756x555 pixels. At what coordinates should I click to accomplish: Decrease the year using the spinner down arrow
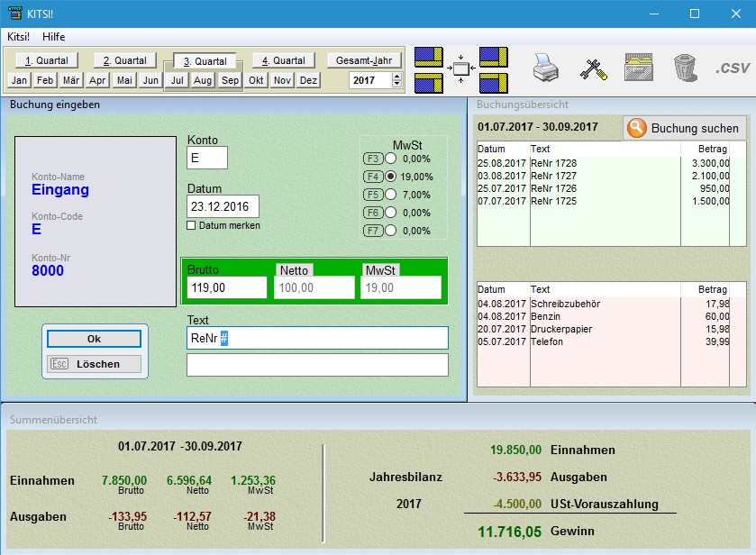point(397,84)
